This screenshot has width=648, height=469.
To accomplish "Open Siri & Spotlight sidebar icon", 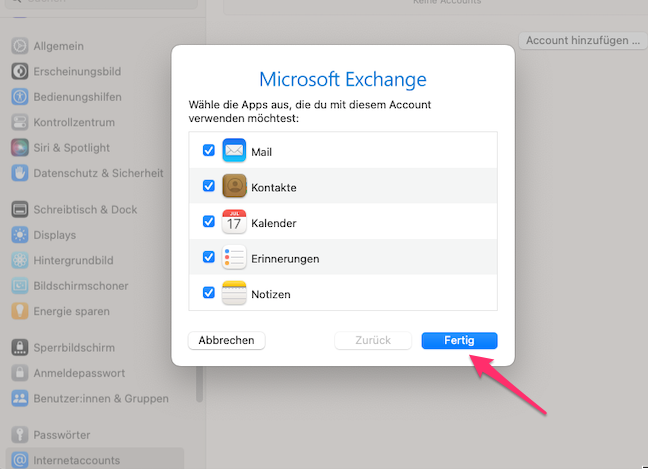I will coord(19,147).
